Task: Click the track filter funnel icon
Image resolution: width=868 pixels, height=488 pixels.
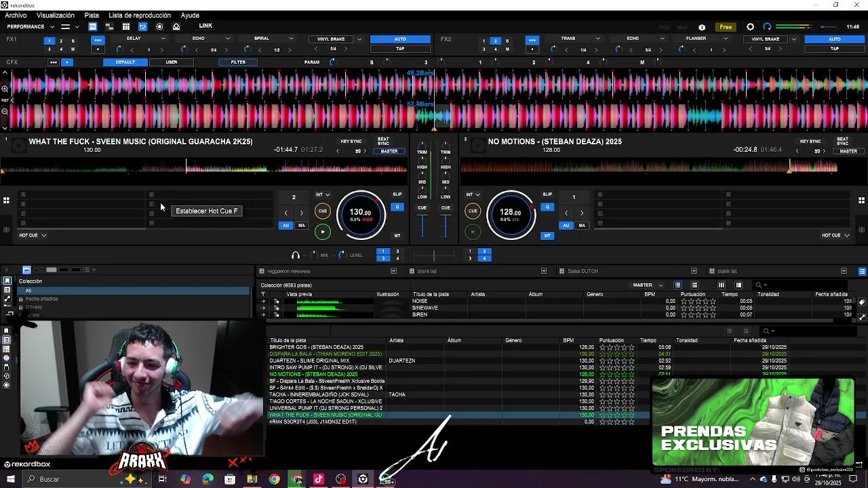Action: tap(264, 294)
